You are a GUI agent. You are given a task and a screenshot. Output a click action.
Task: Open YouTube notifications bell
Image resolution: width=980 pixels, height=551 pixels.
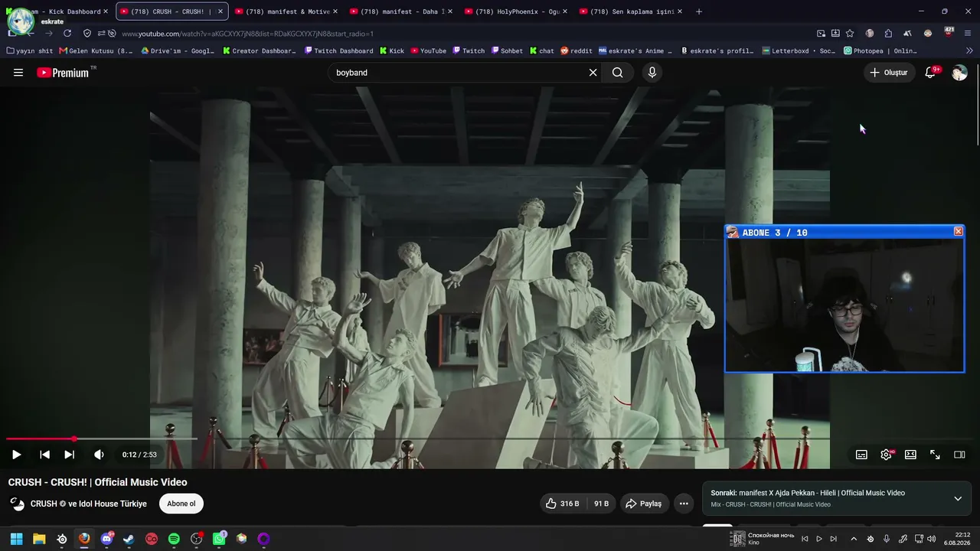[x=930, y=73]
